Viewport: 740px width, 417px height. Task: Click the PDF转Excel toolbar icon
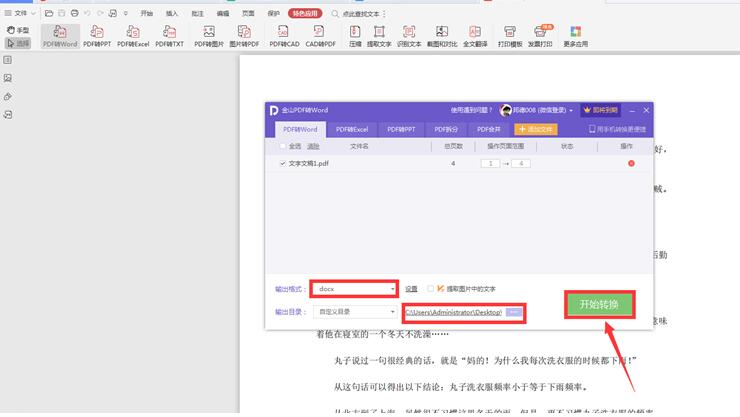[x=133, y=36]
